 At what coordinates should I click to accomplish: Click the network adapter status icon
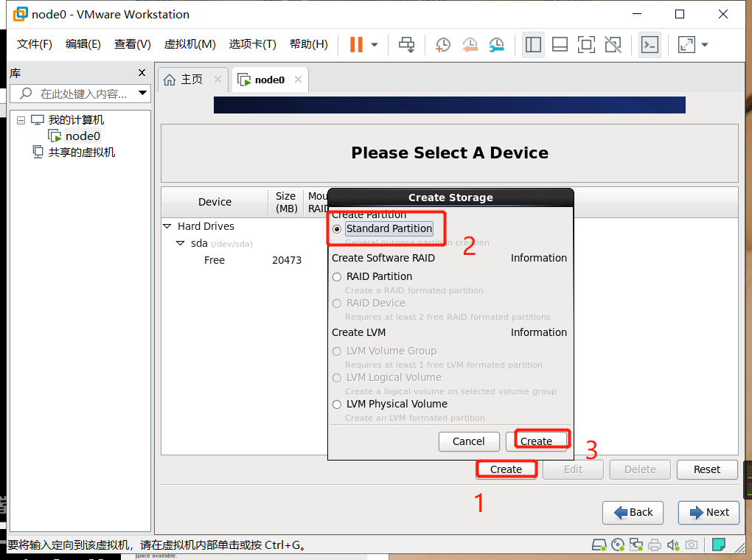point(636,545)
